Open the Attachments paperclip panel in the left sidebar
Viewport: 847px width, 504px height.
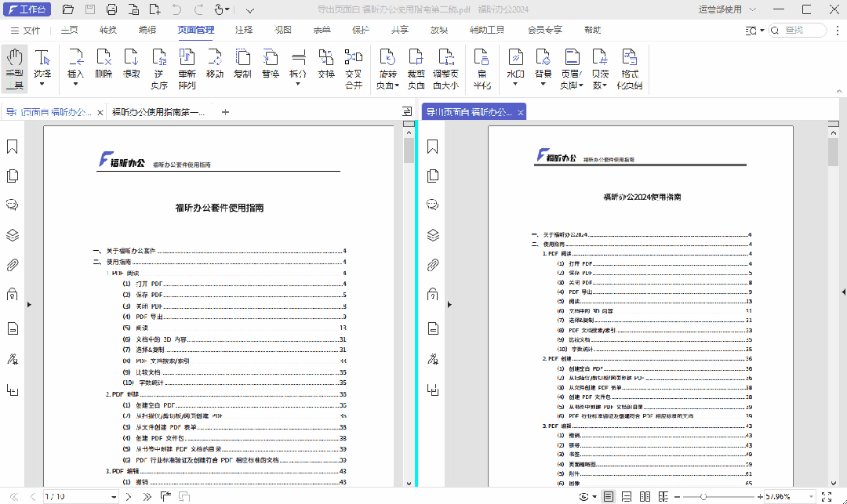click(x=13, y=265)
